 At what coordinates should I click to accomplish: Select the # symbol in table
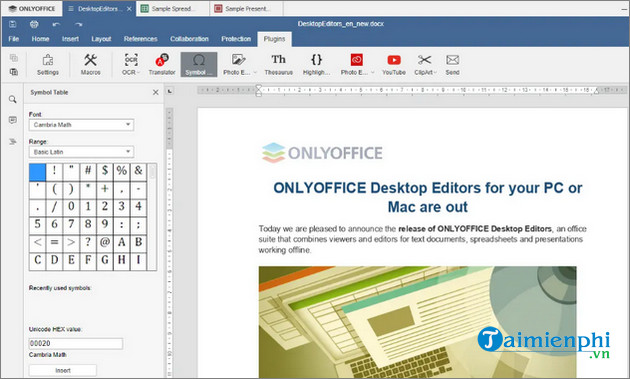click(x=88, y=172)
